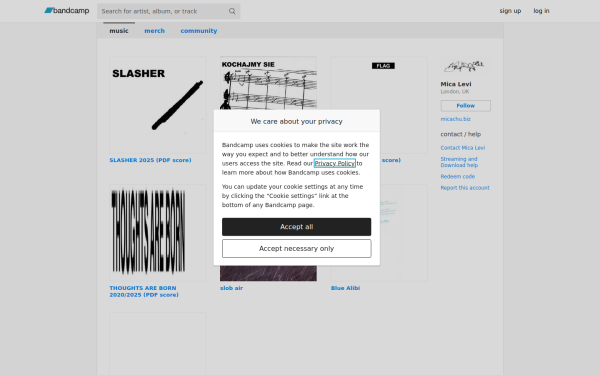Click the Bandcamp logo
The width and height of the screenshot is (600, 375).
pos(67,11)
